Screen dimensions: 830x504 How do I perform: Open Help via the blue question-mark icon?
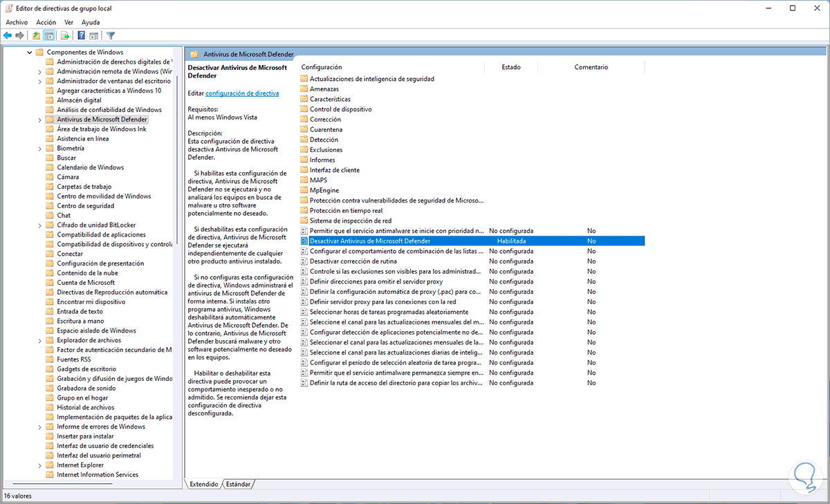(x=81, y=35)
